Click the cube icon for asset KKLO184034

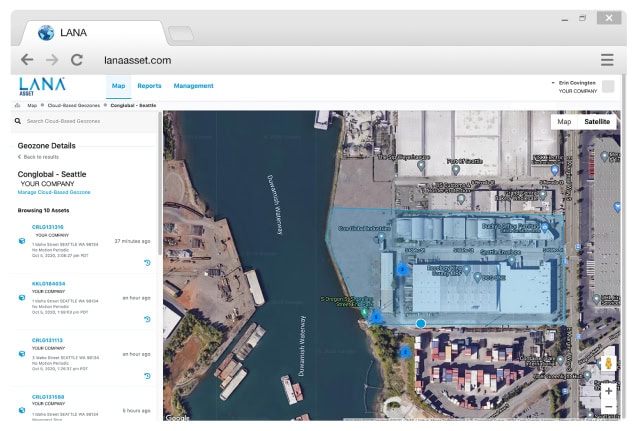click(22, 298)
